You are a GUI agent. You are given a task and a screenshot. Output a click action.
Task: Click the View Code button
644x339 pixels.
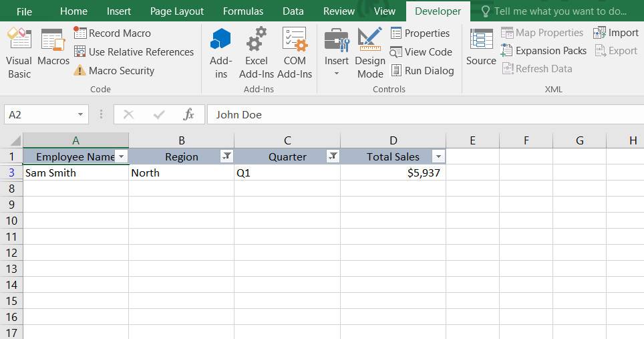pos(421,52)
